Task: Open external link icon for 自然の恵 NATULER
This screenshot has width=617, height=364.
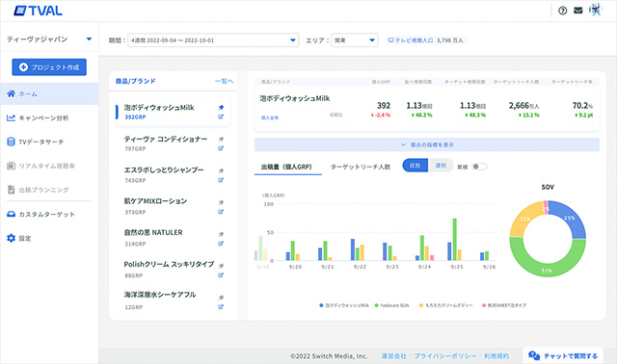Action: click(221, 244)
